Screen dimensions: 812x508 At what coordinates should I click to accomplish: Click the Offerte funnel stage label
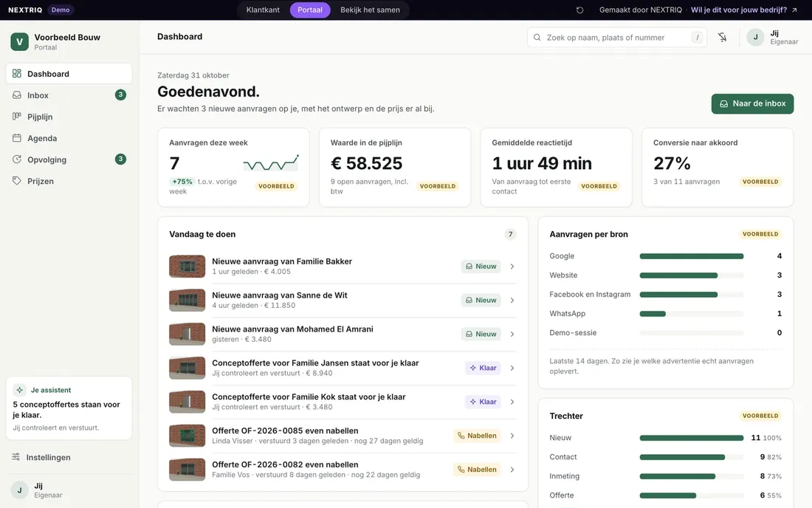click(x=561, y=495)
